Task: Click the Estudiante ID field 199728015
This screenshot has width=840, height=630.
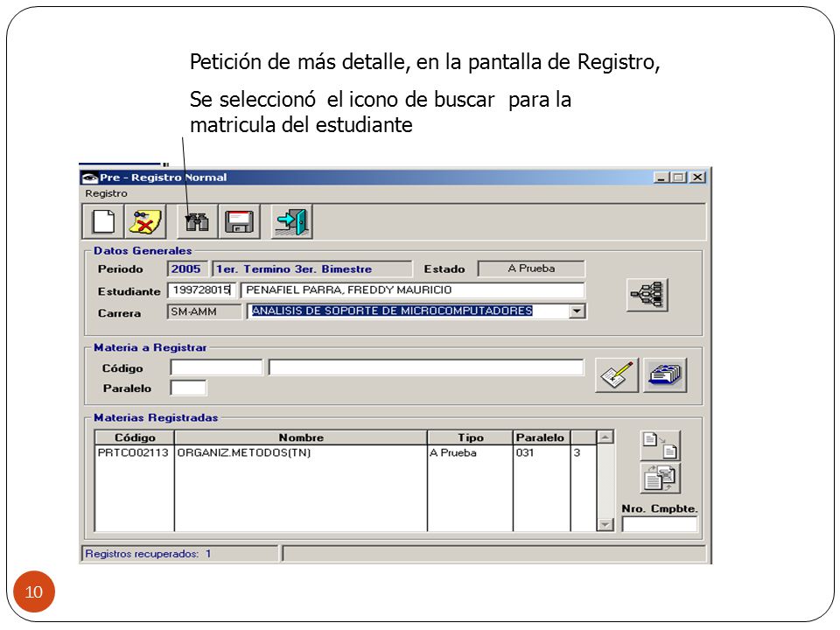Action: (201, 290)
